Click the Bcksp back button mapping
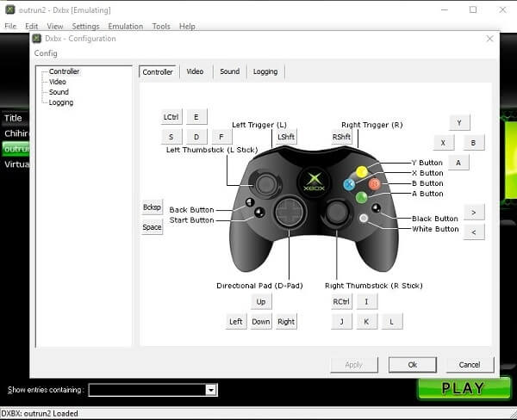The width and height of the screenshot is (517, 420). pyautogui.click(x=152, y=207)
